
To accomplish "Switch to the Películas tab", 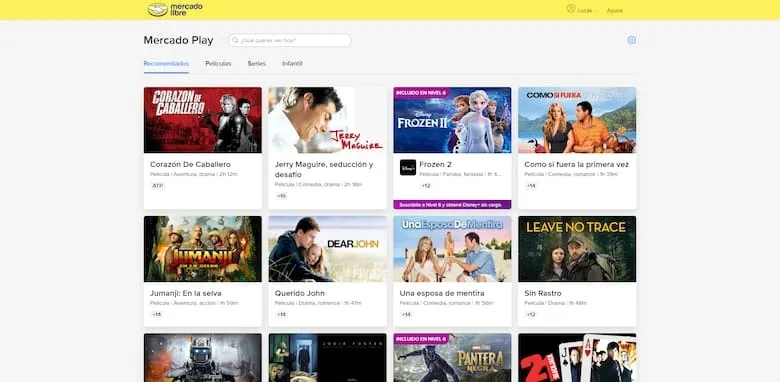I will click(218, 64).
